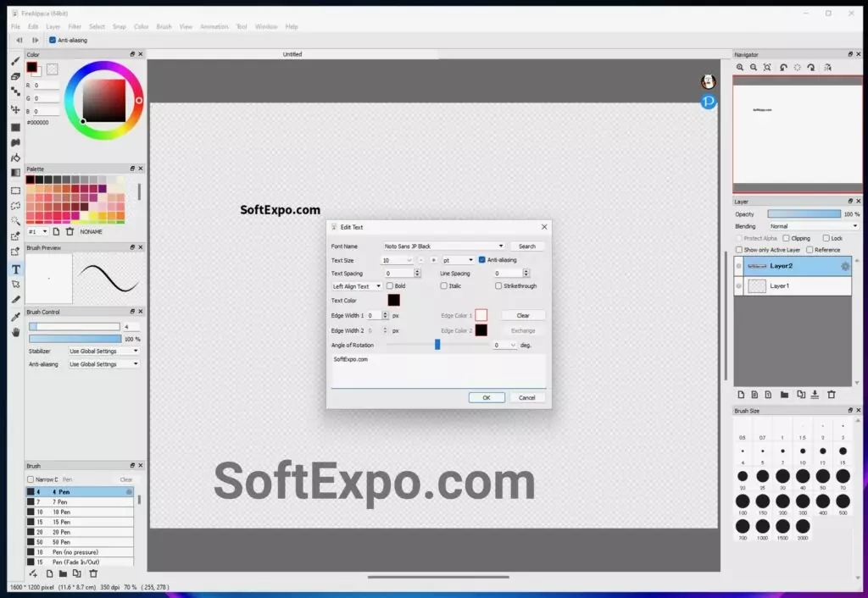Enable Italic text style
This screenshot has width=868, height=598.
pos(445,286)
